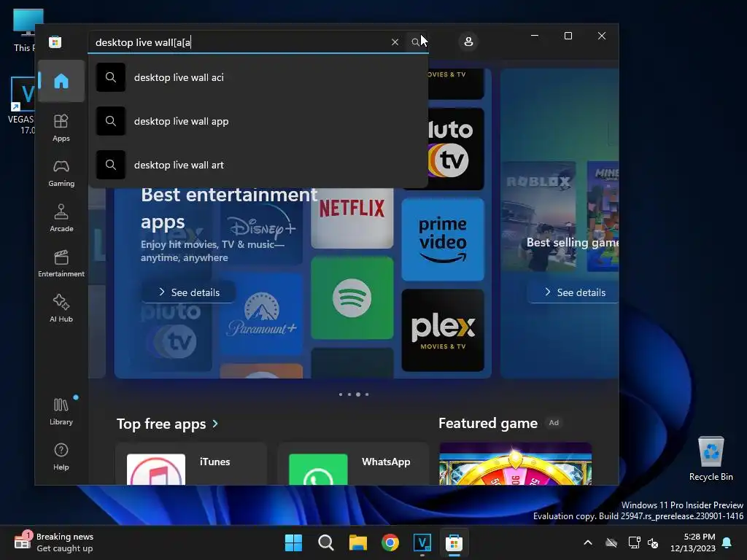The image size is (747, 560).
Task: Open File Explorer from taskbar
Action: click(357, 542)
